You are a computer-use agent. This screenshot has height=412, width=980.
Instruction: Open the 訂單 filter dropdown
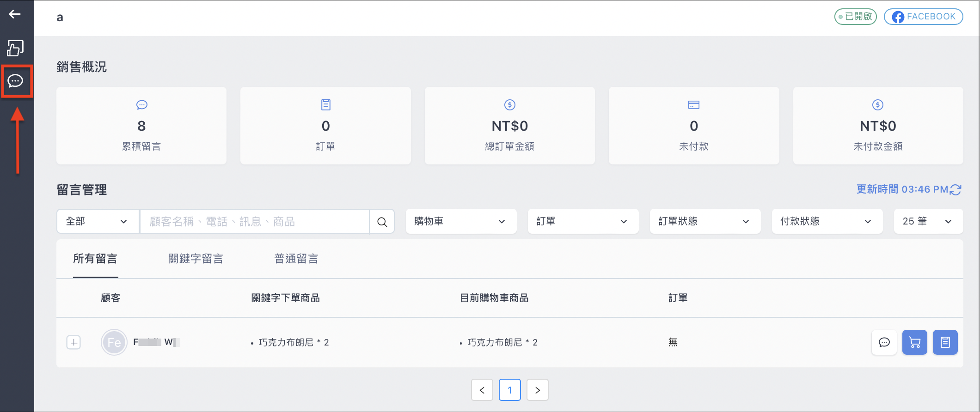point(583,221)
